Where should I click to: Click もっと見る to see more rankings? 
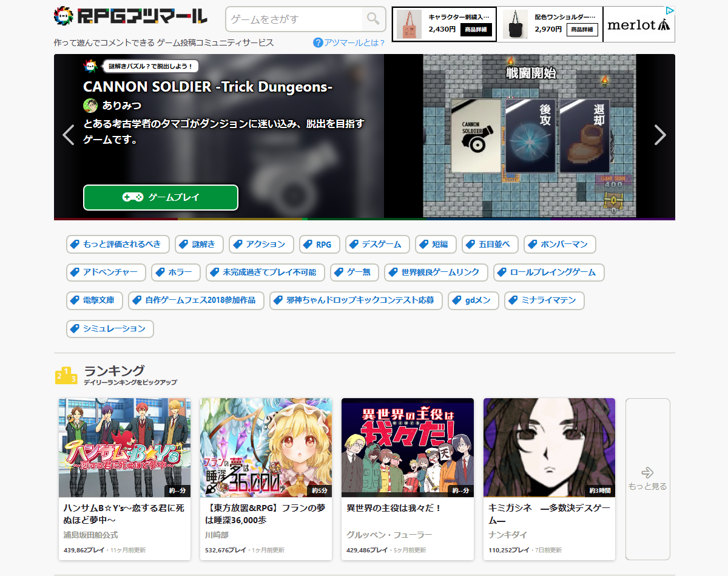click(648, 479)
